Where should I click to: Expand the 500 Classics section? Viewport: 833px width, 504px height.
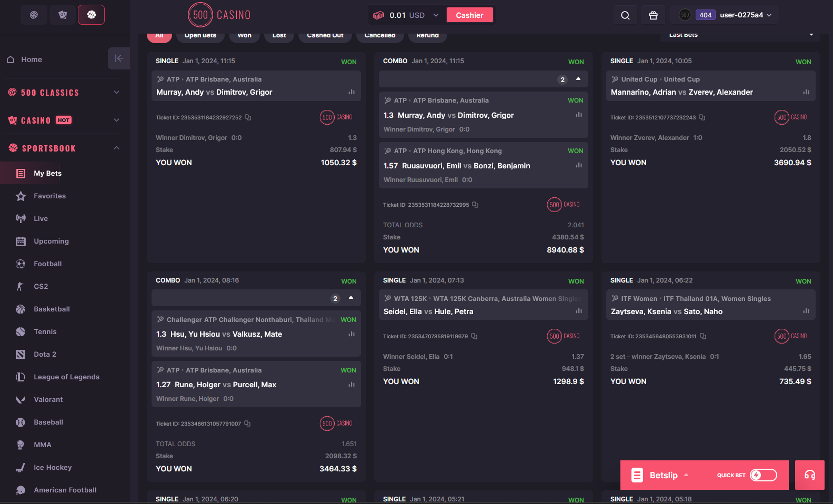point(116,93)
